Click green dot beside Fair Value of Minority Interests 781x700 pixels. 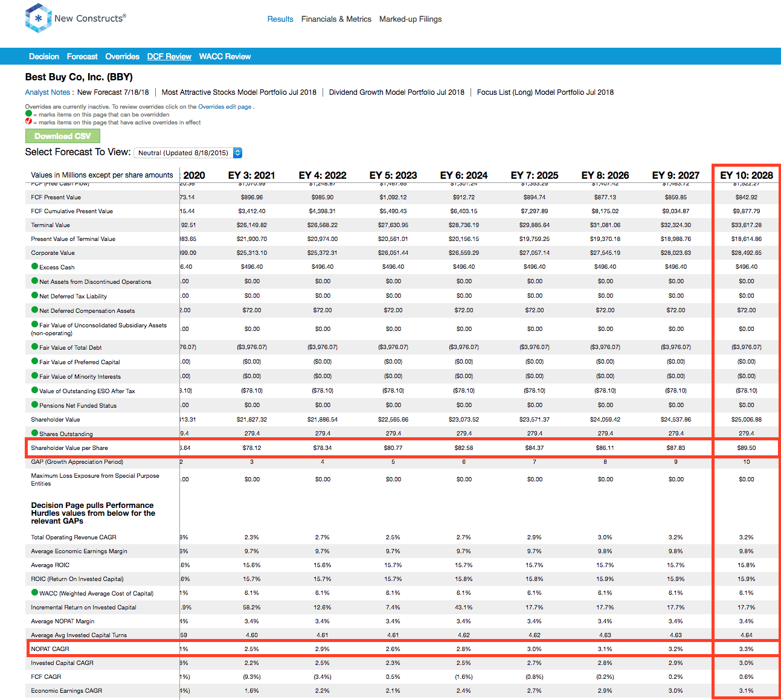[x=34, y=376]
